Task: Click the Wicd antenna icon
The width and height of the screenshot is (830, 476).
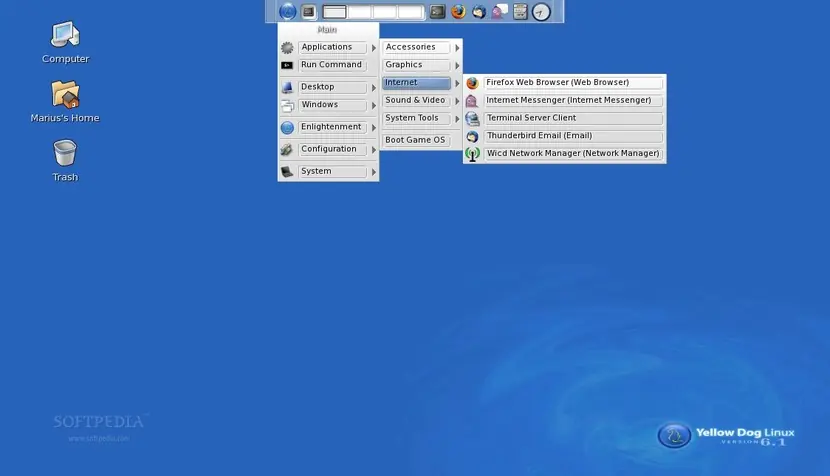Action: pos(472,154)
